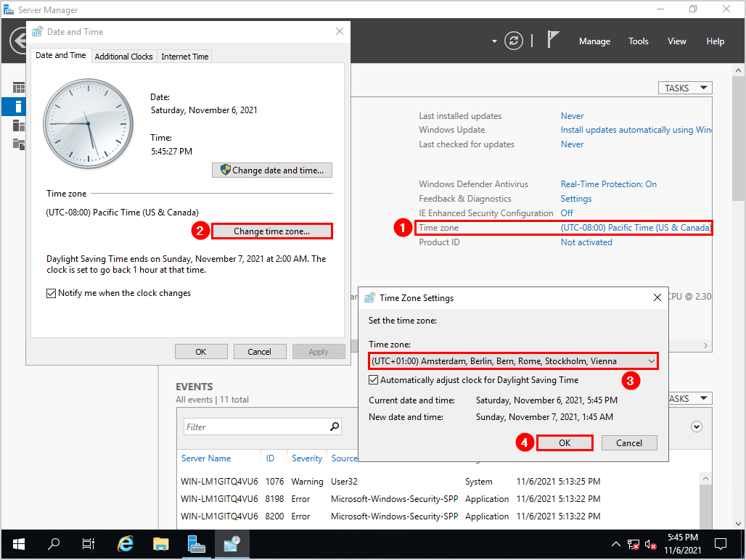Open the Action Center notification icon
This screenshot has width=746, height=560.
(x=721, y=544)
